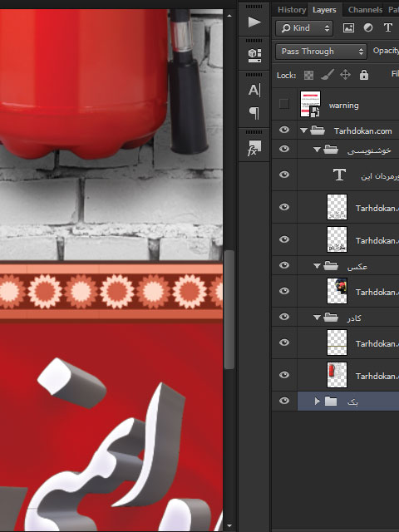Lock layer position move icon

coord(345,75)
